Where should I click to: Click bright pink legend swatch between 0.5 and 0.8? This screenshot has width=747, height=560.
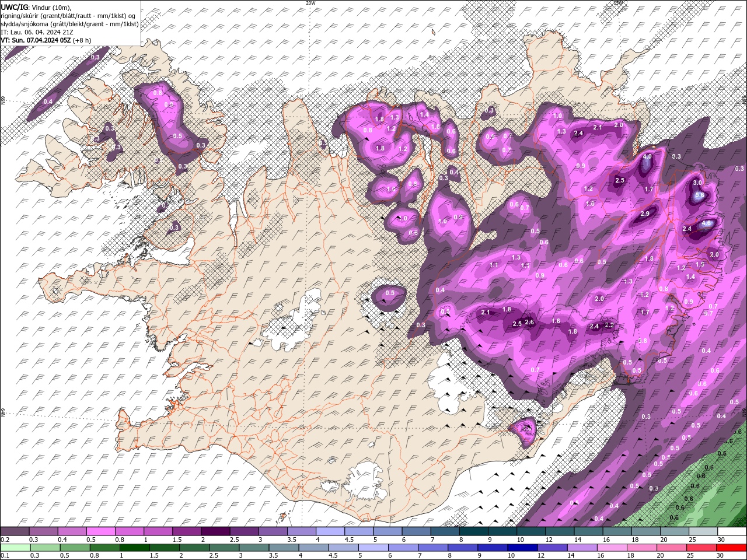100,531
